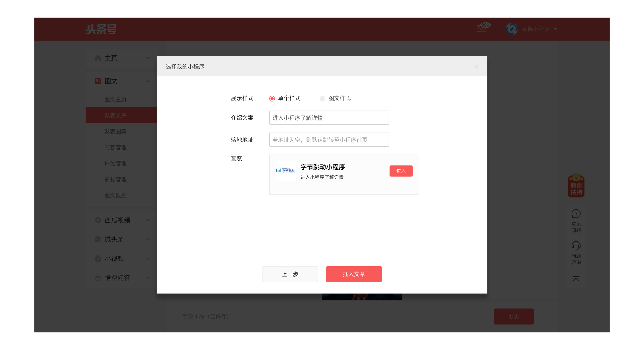Click the 发表 publish button
Screen dimensions: 644x350
point(514,317)
